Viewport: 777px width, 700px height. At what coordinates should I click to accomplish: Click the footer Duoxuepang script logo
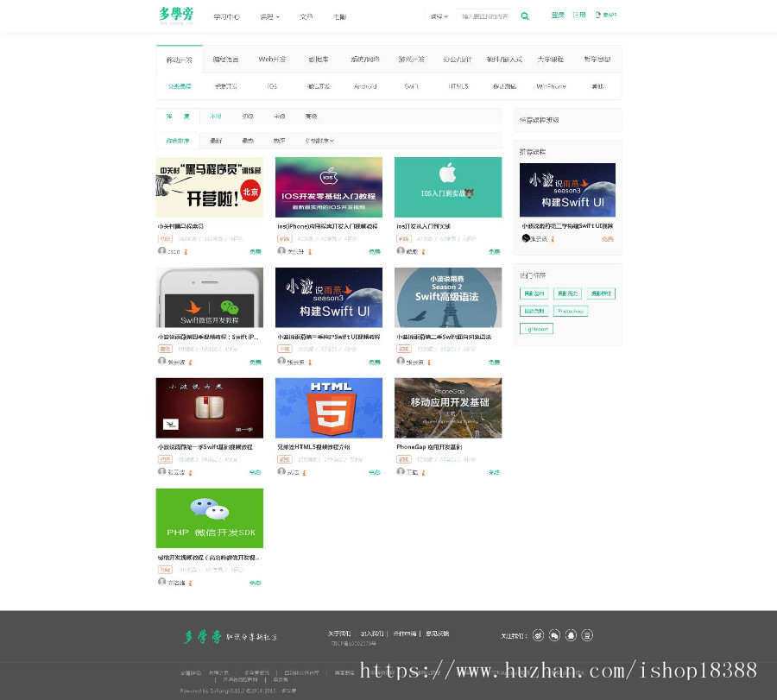[231, 637]
